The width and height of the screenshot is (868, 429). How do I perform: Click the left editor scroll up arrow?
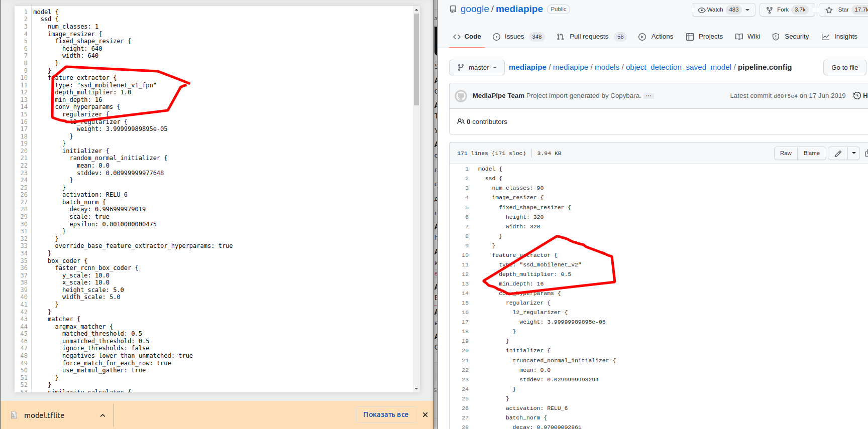416,10
